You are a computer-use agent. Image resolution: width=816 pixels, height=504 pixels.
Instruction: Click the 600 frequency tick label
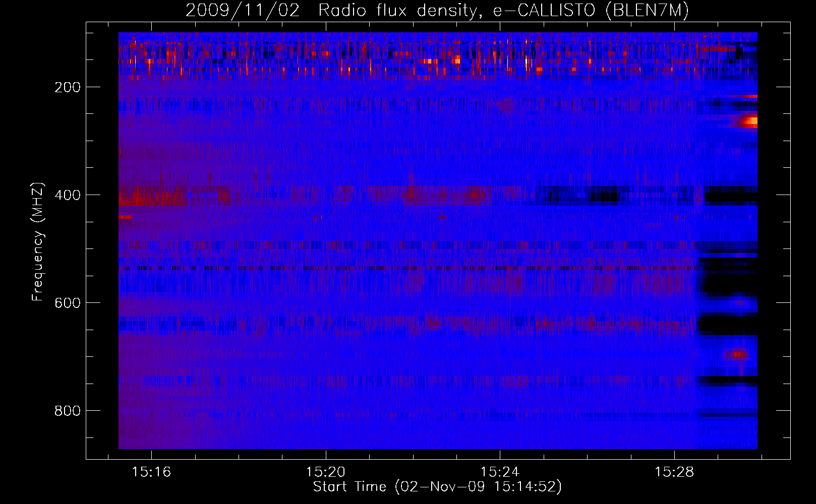pos(68,303)
